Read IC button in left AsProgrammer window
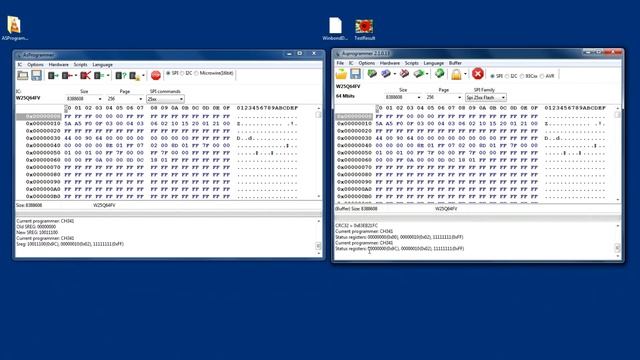 [x=53, y=76]
